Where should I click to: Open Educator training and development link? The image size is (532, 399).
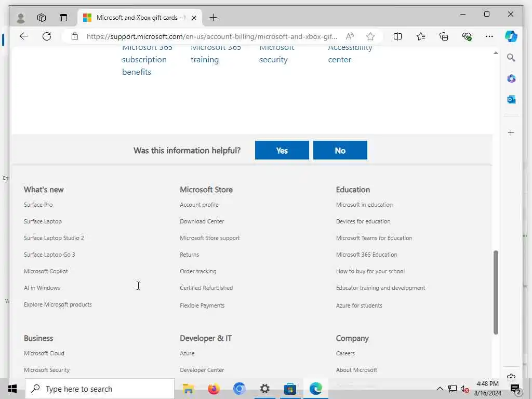[x=380, y=288]
